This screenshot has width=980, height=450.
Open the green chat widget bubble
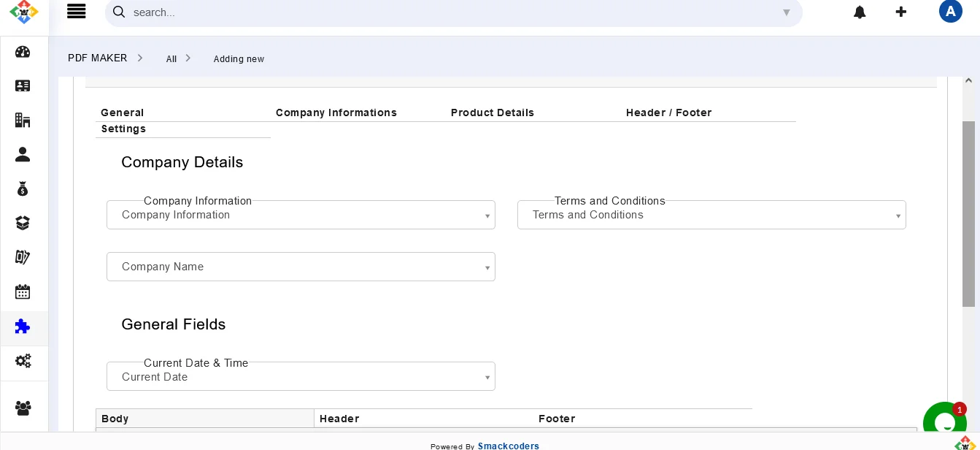click(x=944, y=423)
